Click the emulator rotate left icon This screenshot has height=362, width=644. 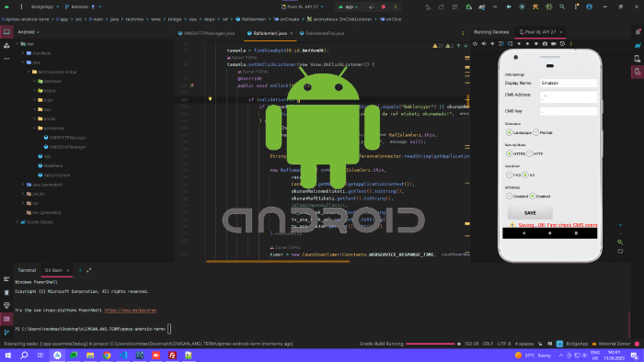point(501,43)
